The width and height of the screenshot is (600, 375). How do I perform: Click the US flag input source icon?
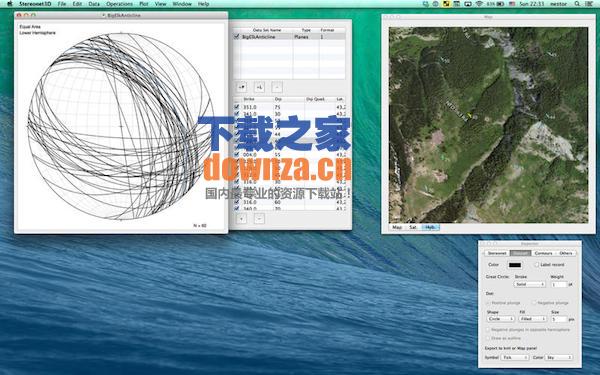512,4
